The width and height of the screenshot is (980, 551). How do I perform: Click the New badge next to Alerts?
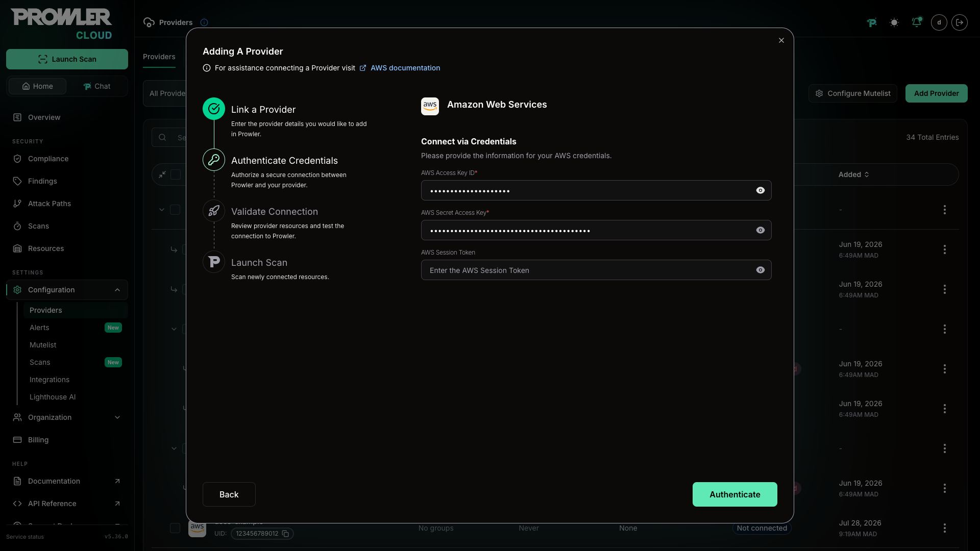click(x=113, y=328)
